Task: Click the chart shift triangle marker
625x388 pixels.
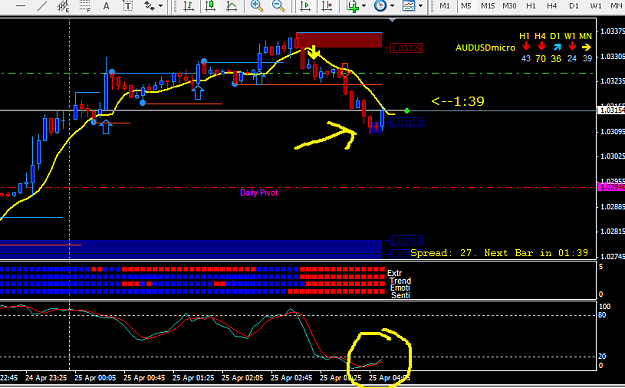Action: (x=392, y=20)
